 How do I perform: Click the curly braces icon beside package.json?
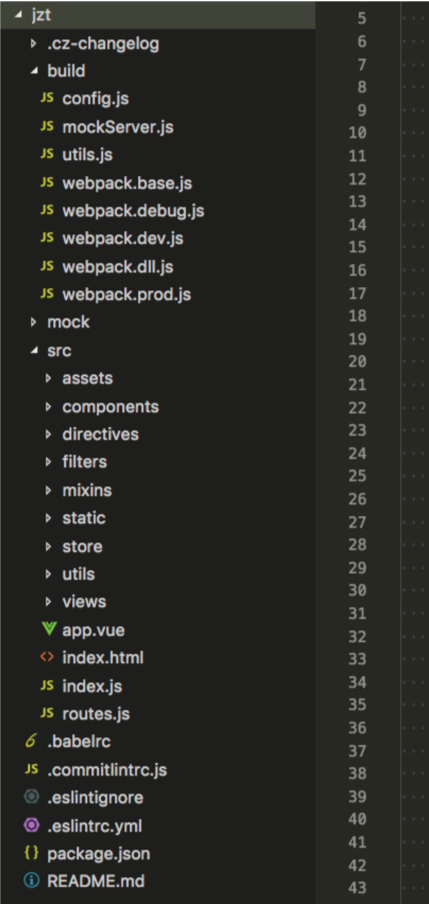[32, 853]
